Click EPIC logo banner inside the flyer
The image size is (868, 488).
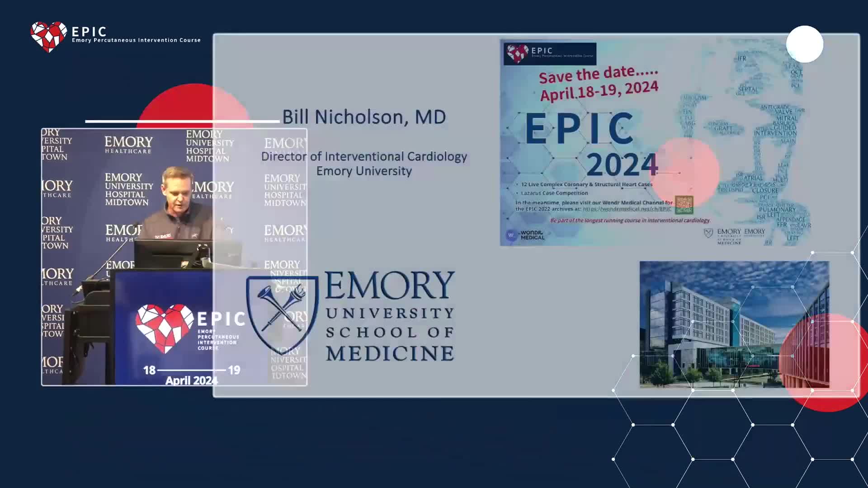click(550, 54)
